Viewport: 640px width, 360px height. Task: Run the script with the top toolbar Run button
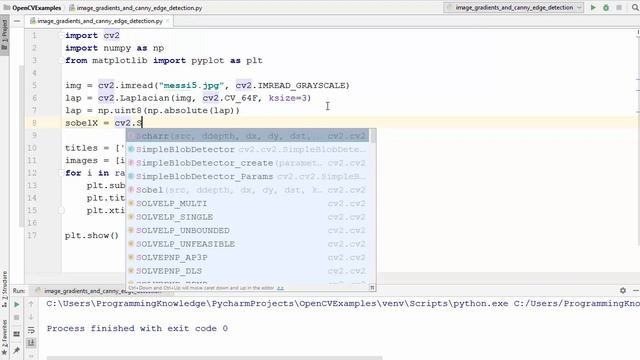593,7
